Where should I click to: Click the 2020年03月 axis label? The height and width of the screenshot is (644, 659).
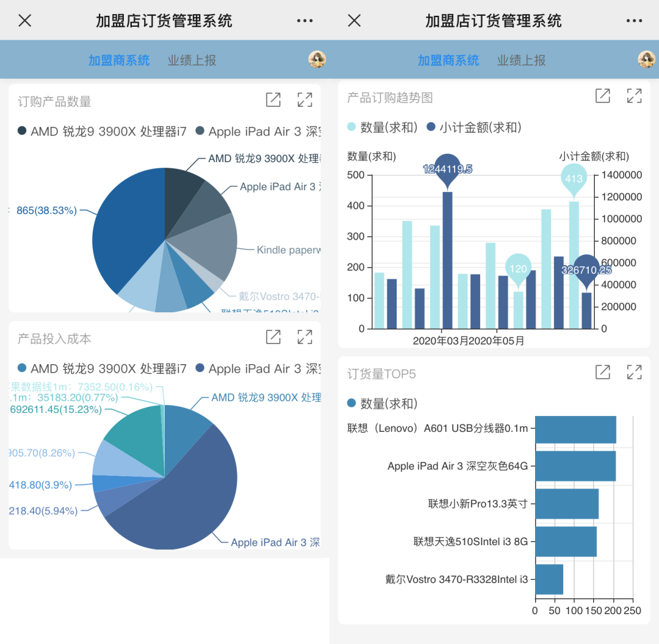pyautogui.click(x=440, y=341)
